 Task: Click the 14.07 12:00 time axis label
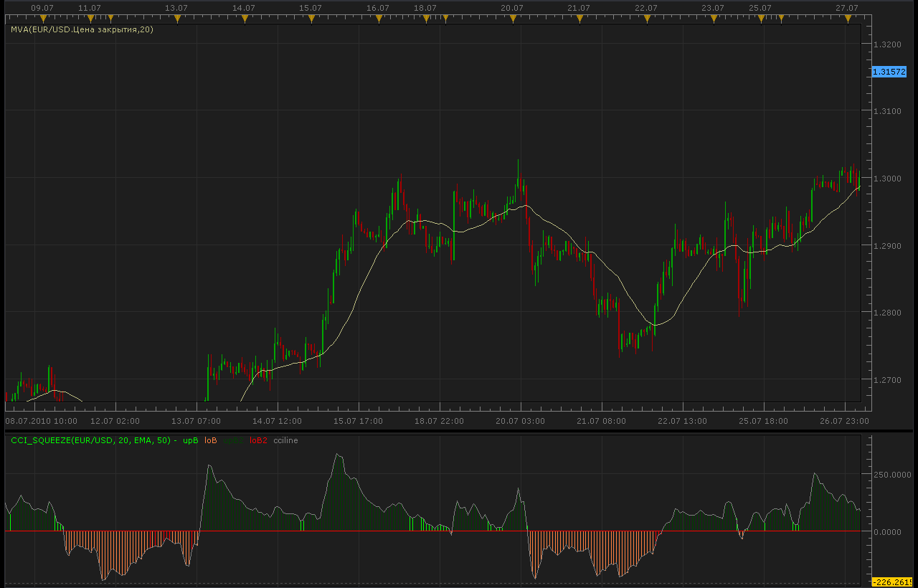278,421
